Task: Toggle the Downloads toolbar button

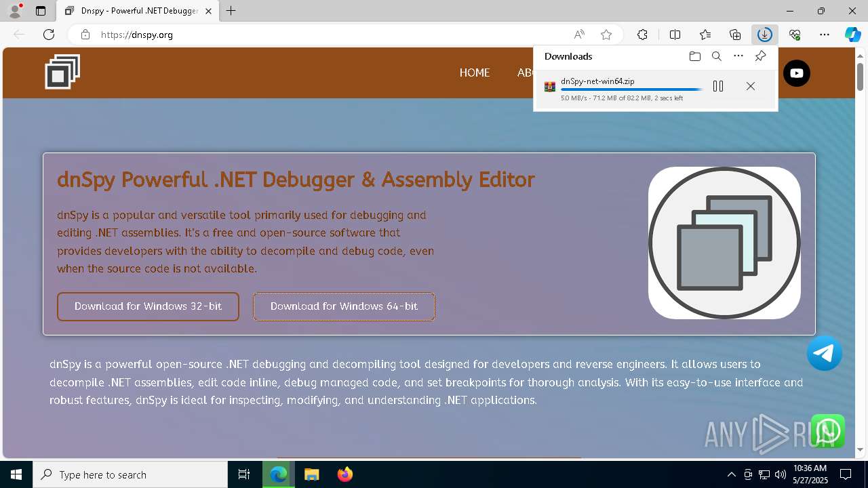Action: 765,35
